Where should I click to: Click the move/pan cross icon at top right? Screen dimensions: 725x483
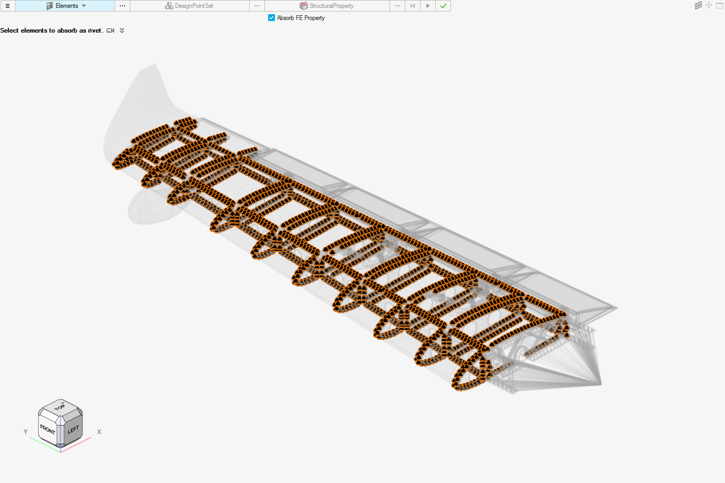pos(709,6)
